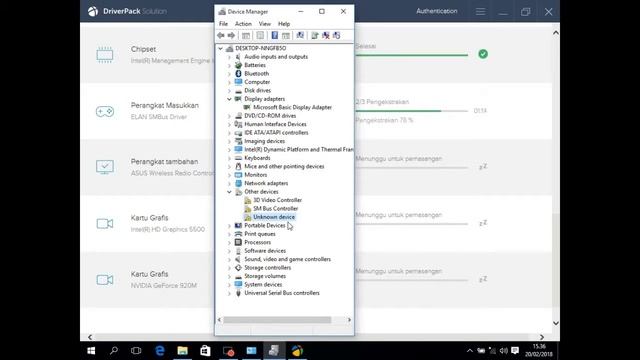The height and width of the screenshot is (360, 640).
Task: Uninstall device toolbar icon with red X
Action: coord(326,36)
